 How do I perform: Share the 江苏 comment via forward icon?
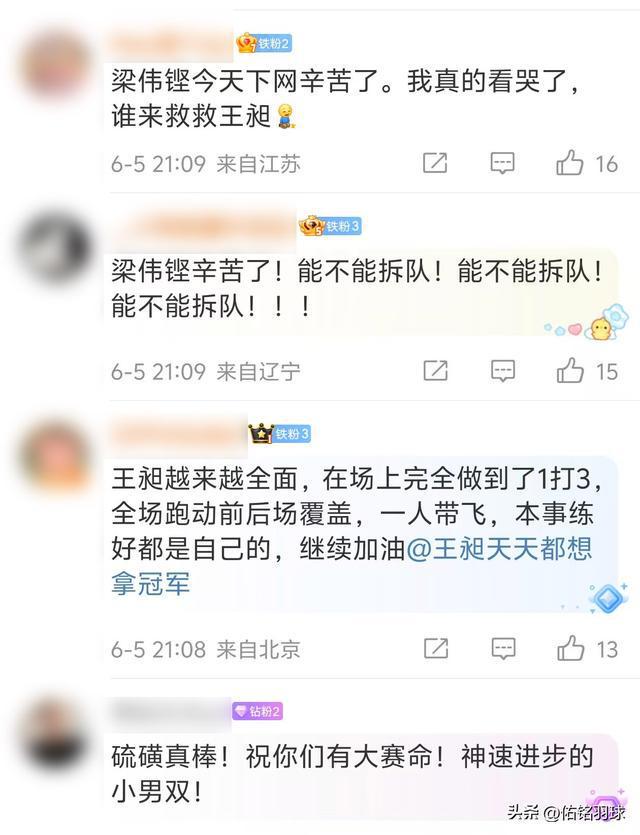435,163
